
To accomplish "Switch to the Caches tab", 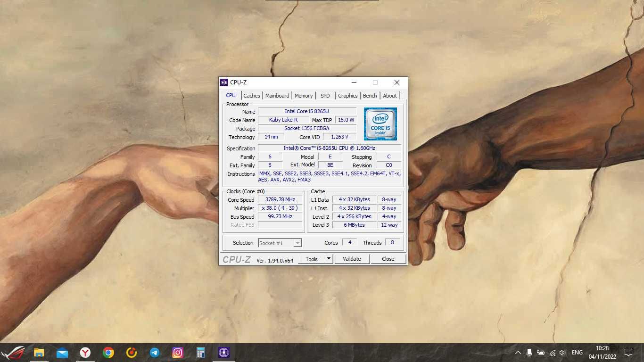I will point(252,96).
